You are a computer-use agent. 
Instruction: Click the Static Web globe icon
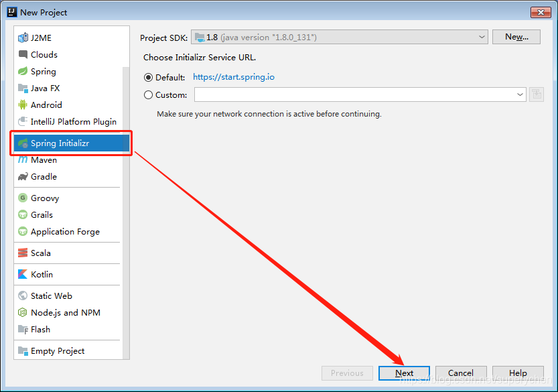click(23, 296)
